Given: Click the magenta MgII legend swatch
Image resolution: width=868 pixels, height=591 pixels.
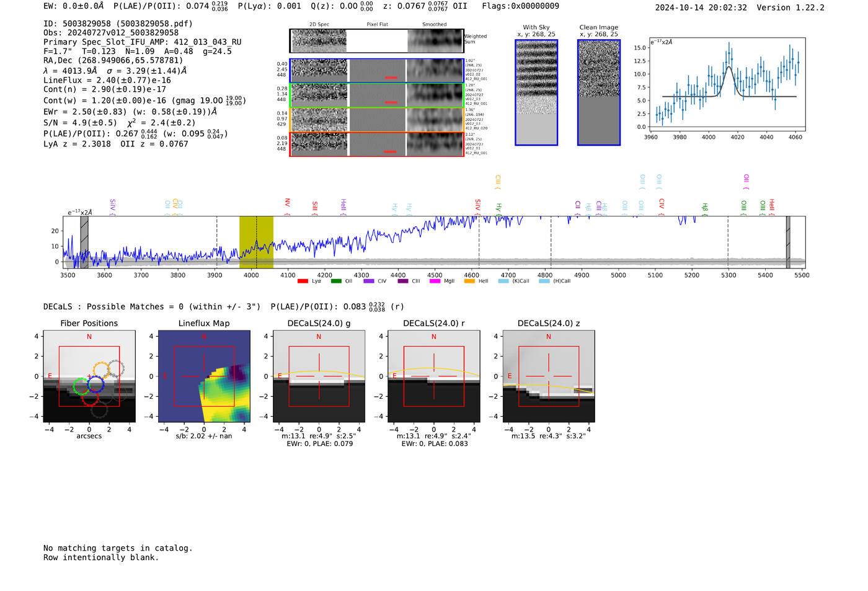Looking at the screenshot, I should click(435, 281).
